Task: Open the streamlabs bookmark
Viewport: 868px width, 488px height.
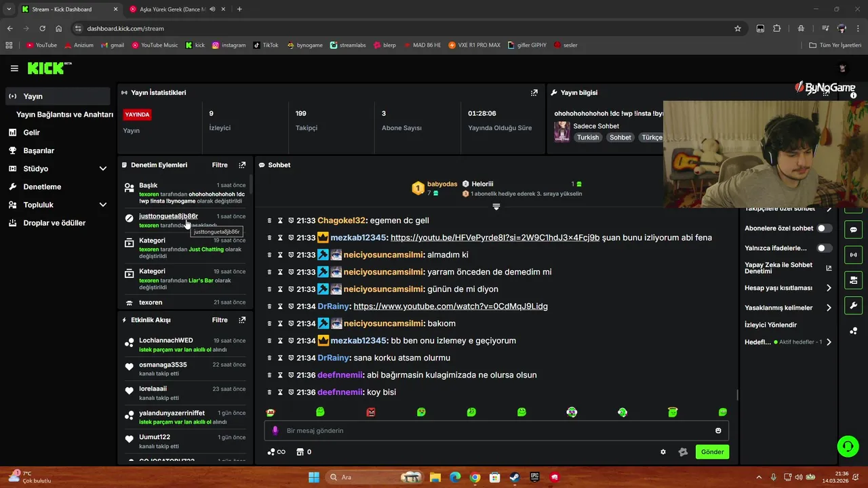Action: pos(348,45)
